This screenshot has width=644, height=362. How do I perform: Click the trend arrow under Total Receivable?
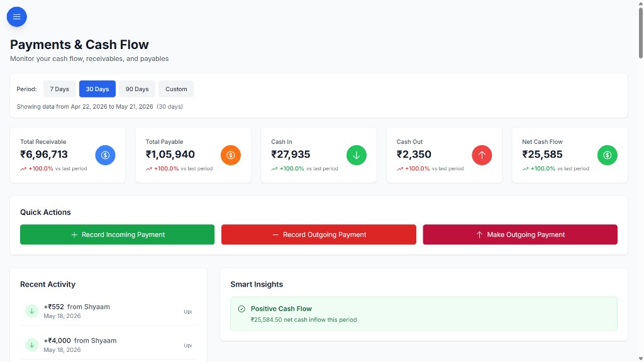tap(23, 168)
